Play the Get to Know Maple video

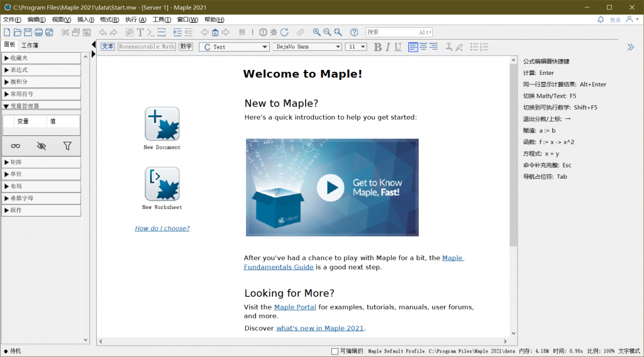tap(331, 188)
